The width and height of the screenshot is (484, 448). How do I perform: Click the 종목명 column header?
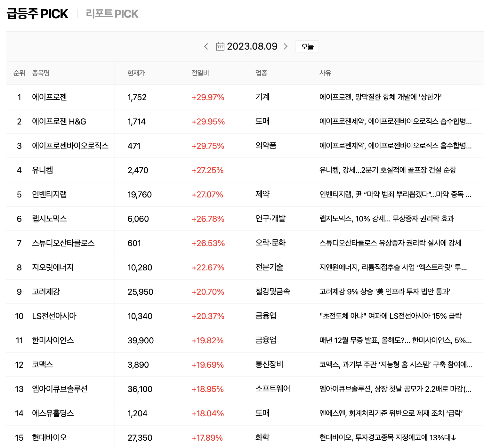[41, 73]
